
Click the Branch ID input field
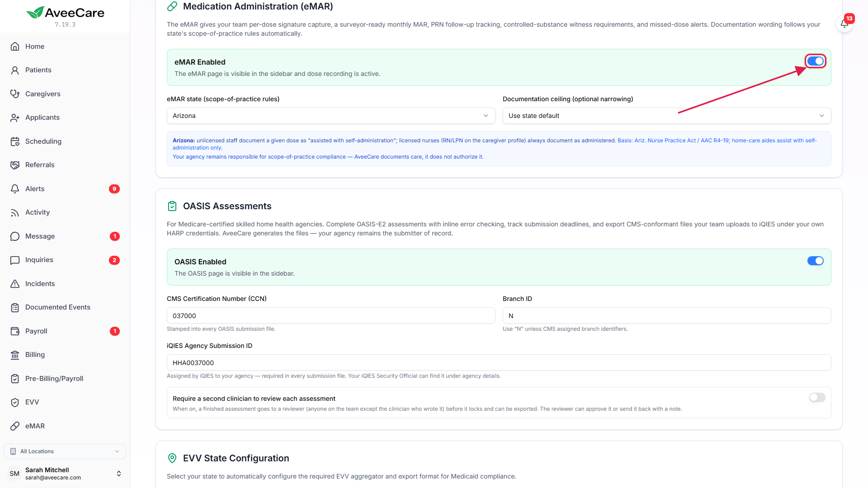point(667,315)
